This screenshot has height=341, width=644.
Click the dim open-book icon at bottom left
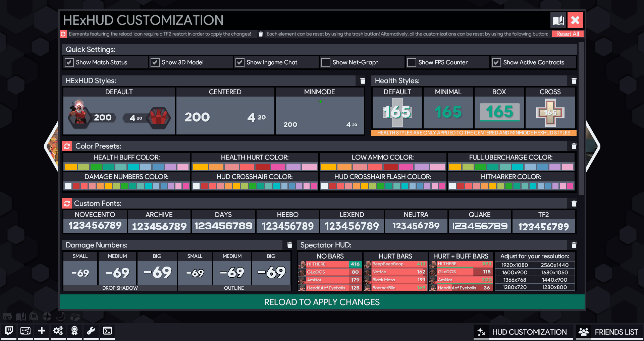[21, 316]
